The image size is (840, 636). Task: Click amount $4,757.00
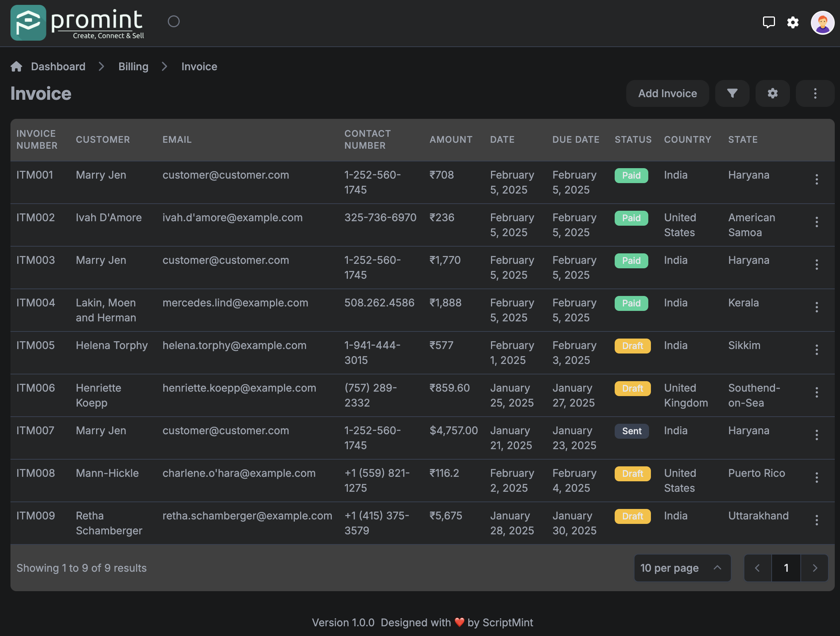453,430
